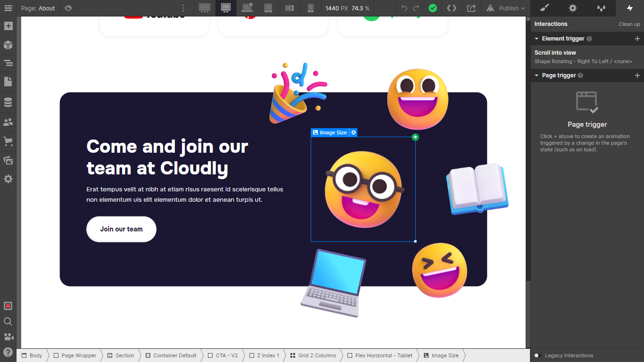The height and width of the screenshot is (362, 644).
Task: Select the starred desktop breakpoint
Action: pyautogui.click(x=248, y=8)
